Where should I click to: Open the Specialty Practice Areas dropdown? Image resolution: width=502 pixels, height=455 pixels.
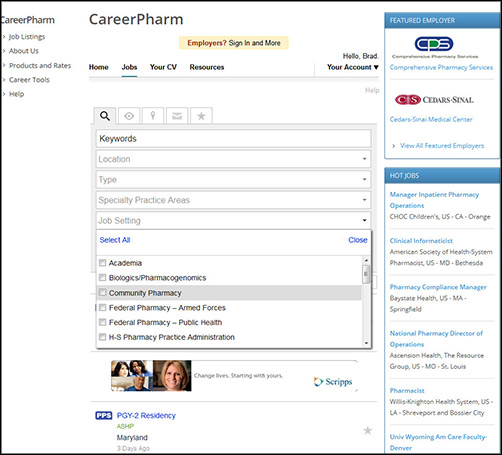point(233,200)
